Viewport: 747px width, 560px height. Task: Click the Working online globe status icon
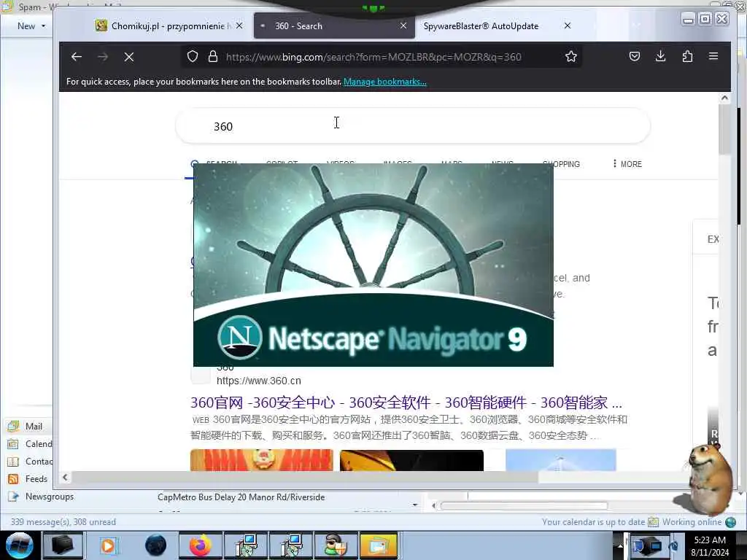pos(731,522)
